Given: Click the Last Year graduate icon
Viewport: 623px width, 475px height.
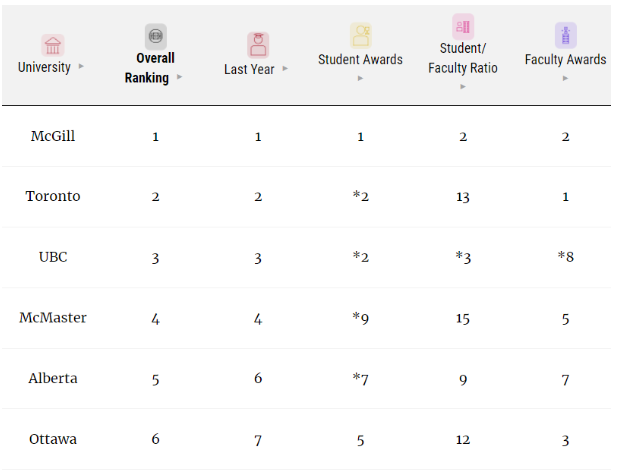Looking at the screenshot, I should [x=258, y=45].
